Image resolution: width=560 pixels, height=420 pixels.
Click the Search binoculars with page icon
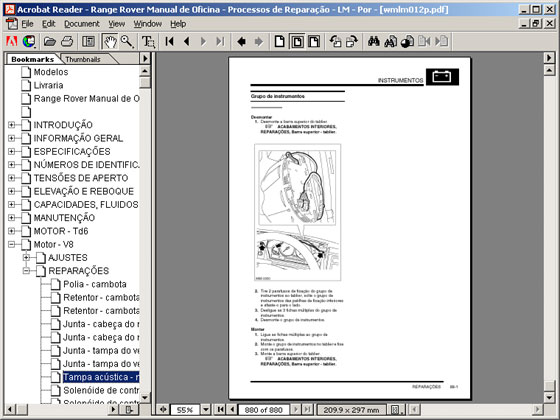tap(390, 41)
